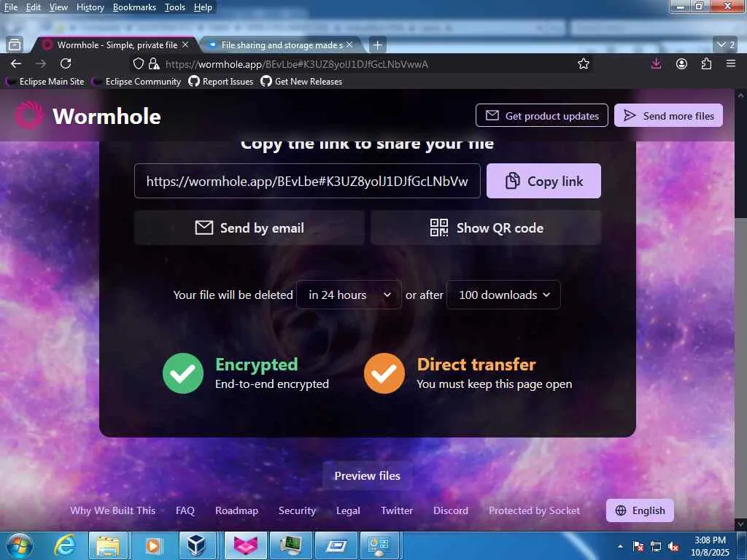Open the account profile icon
This screenshot has height=560, width=747.
coord(682,64)
